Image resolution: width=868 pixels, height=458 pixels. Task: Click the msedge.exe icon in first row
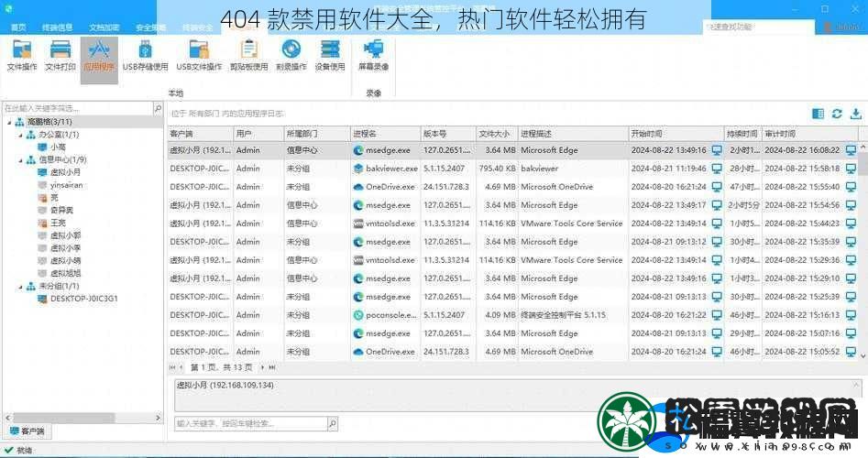358,150
